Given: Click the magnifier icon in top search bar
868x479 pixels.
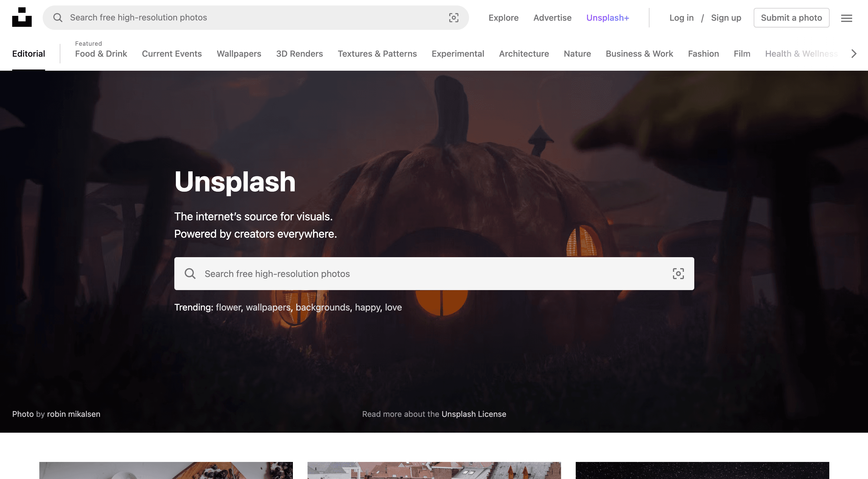Looking at the screenshot, I should [x=58, y=17].
